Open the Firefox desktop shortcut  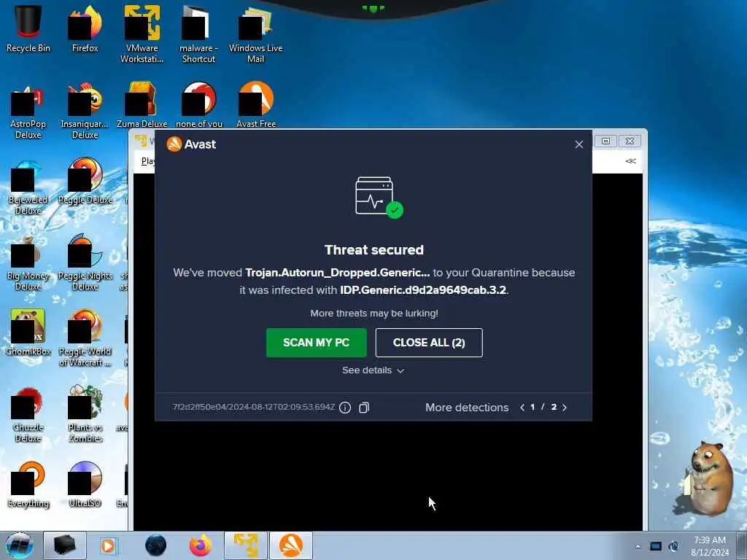pos(85,28)
